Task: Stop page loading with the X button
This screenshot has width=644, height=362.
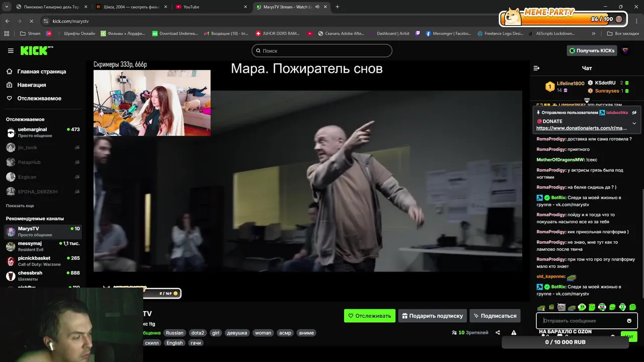Action: coord(31,21)
